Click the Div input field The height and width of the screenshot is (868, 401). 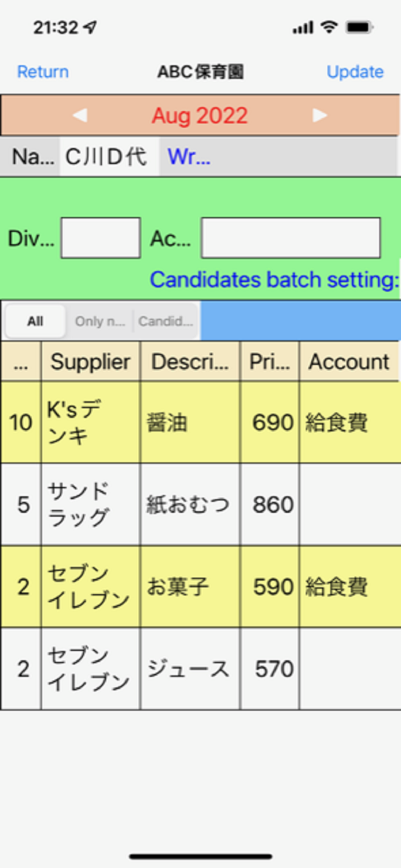point(100,238)
